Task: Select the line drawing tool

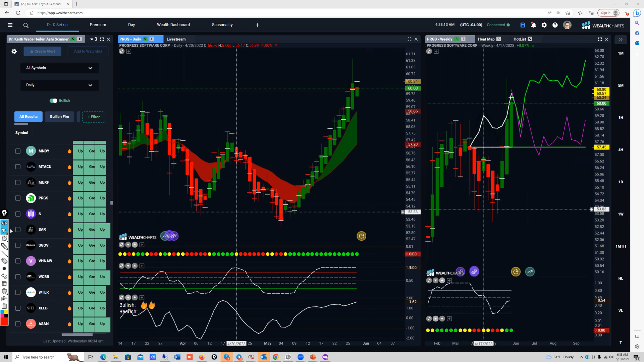Action: [4, 254]
